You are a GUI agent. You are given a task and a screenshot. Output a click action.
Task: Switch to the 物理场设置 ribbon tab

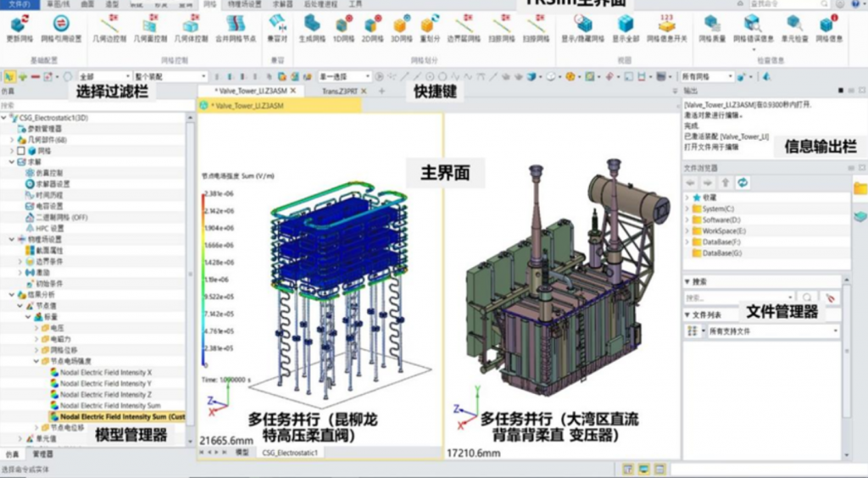pyautogui.click(x=245, y=4)
